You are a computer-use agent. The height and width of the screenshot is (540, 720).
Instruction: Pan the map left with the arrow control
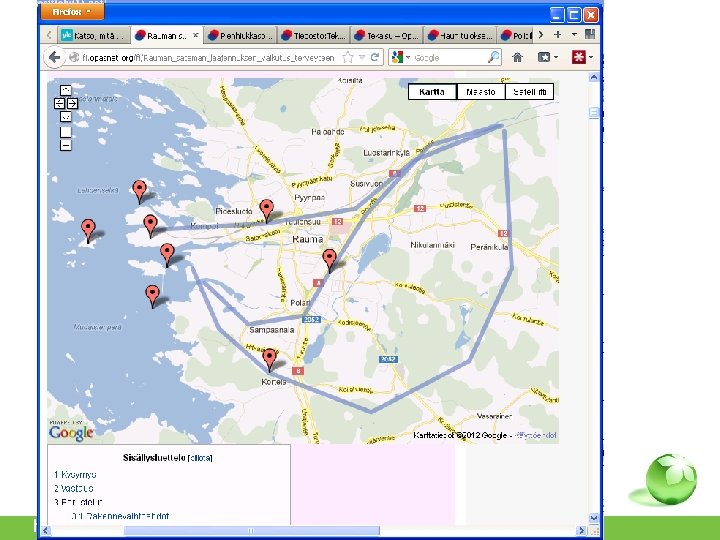[x=59, y=103]
